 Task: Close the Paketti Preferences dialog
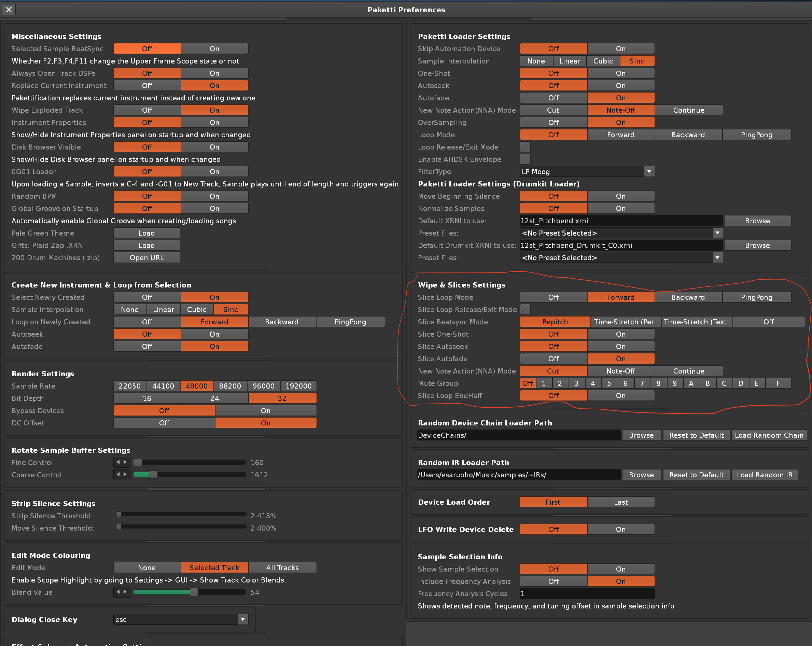(9, 10)
